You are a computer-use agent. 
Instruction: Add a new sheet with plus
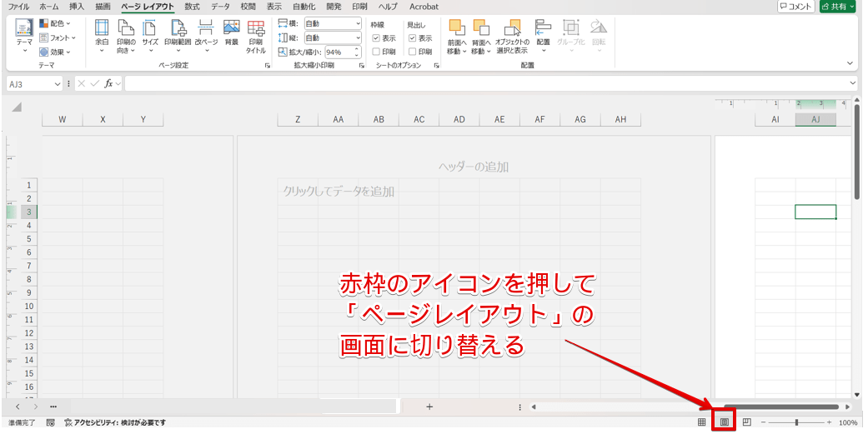pos(429,407)
